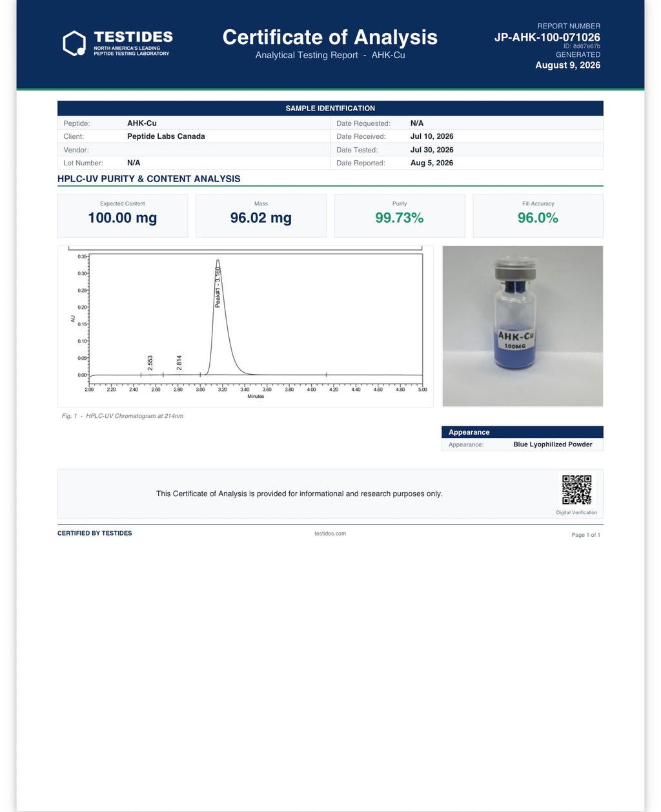Select the Date Received Jul 10, 2026
This screenshot has width=661, height=812.
(432, 136)
